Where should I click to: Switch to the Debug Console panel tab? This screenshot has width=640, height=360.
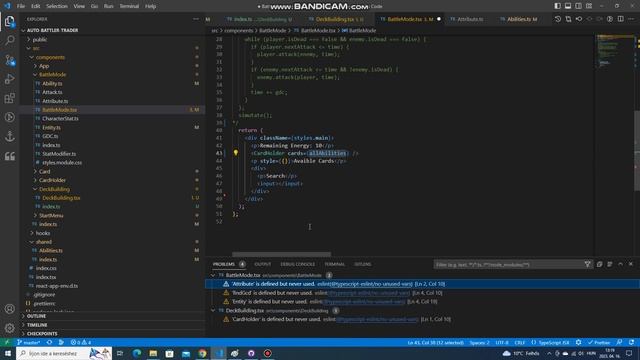298,264
